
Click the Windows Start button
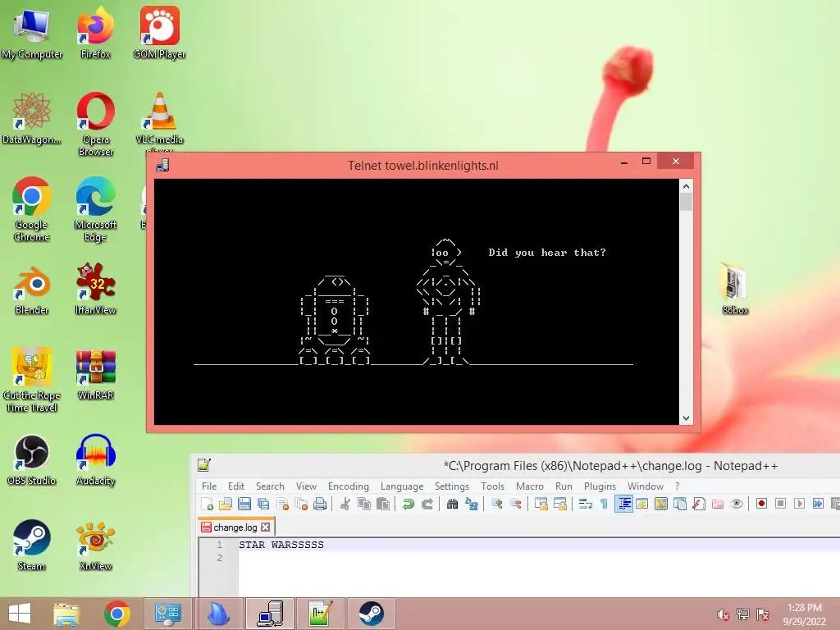(x=20, y=614)
